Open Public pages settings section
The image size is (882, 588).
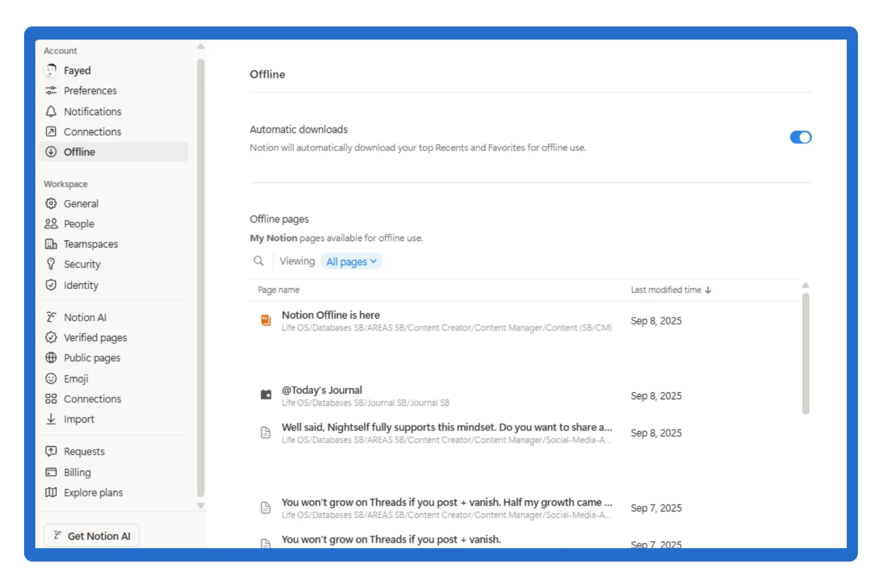coord(113,358)
